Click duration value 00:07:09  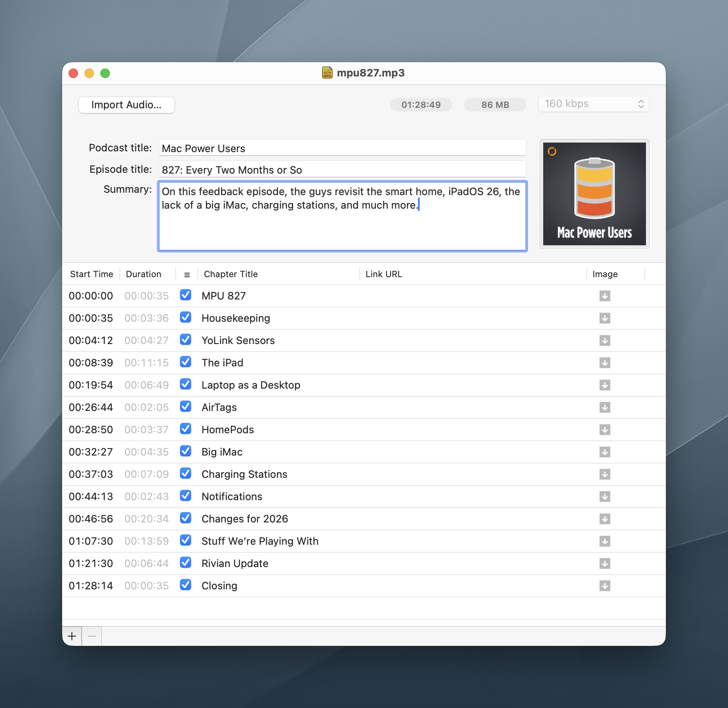(x=147, y=474)
